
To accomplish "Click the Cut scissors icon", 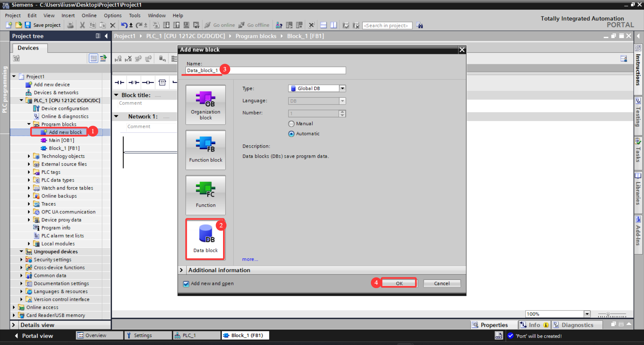I will tap(83, 25).
